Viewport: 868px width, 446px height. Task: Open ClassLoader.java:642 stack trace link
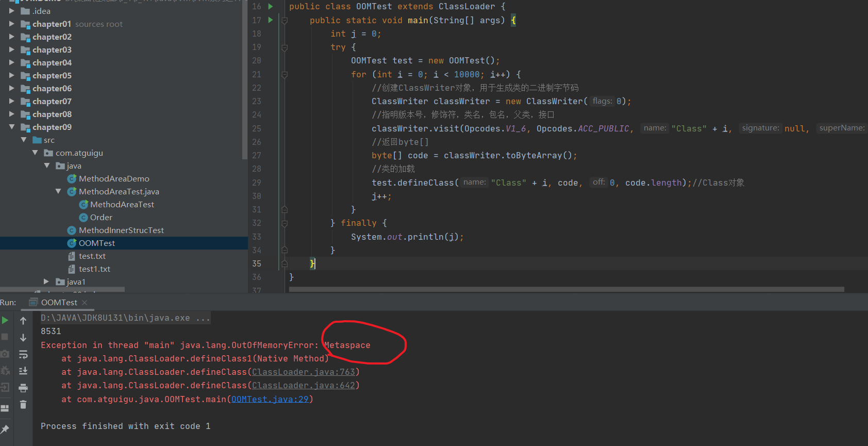(304, 385)
